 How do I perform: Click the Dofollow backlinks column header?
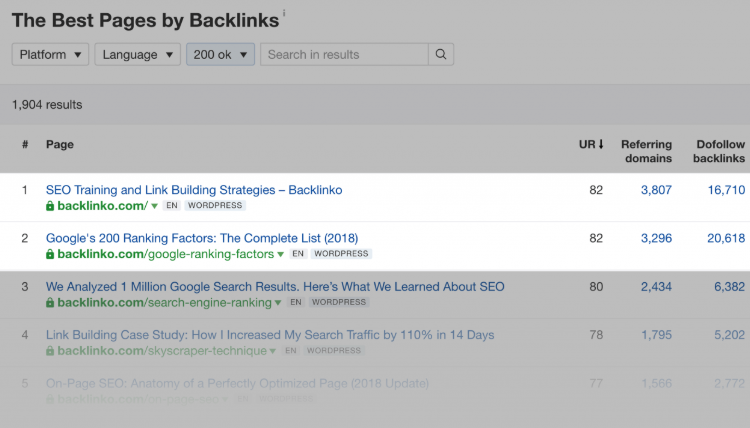tap(719, 151)
